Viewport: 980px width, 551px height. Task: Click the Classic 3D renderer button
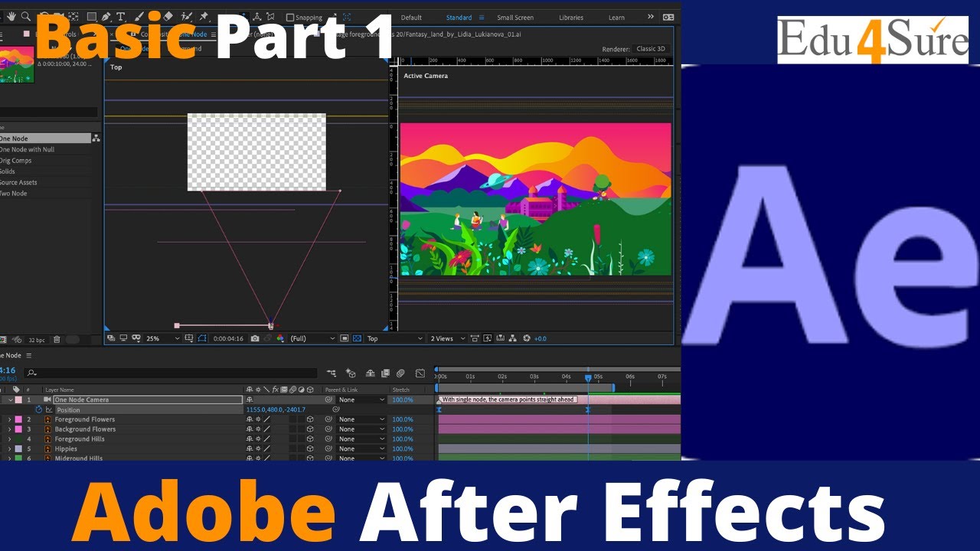(651, 49)
